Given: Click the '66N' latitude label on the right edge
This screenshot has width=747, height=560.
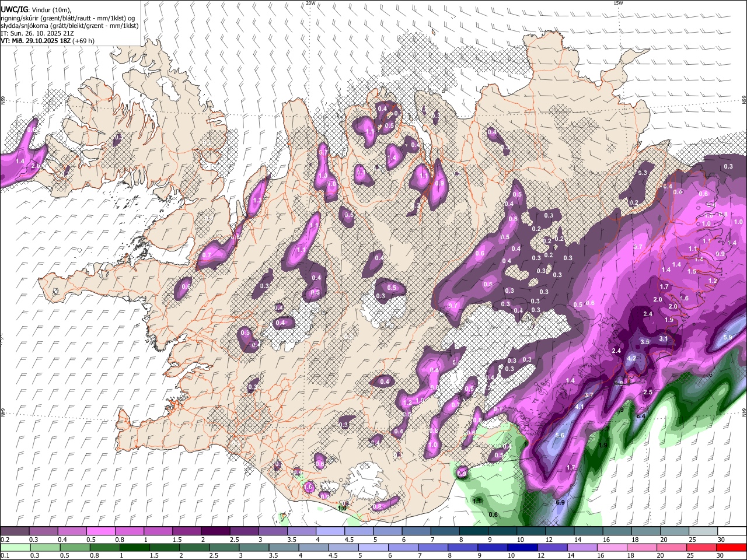Looking at the screenshot, I should click(744, 101).
